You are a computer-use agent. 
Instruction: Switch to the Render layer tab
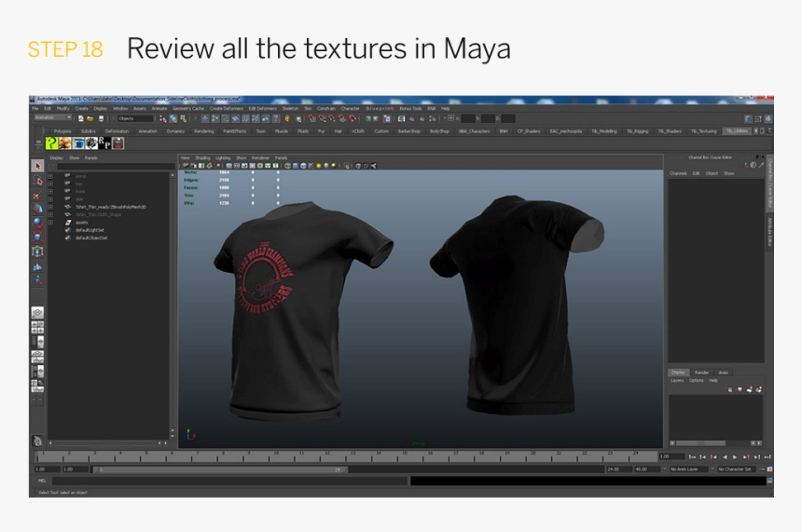click(x=701, y=373)
